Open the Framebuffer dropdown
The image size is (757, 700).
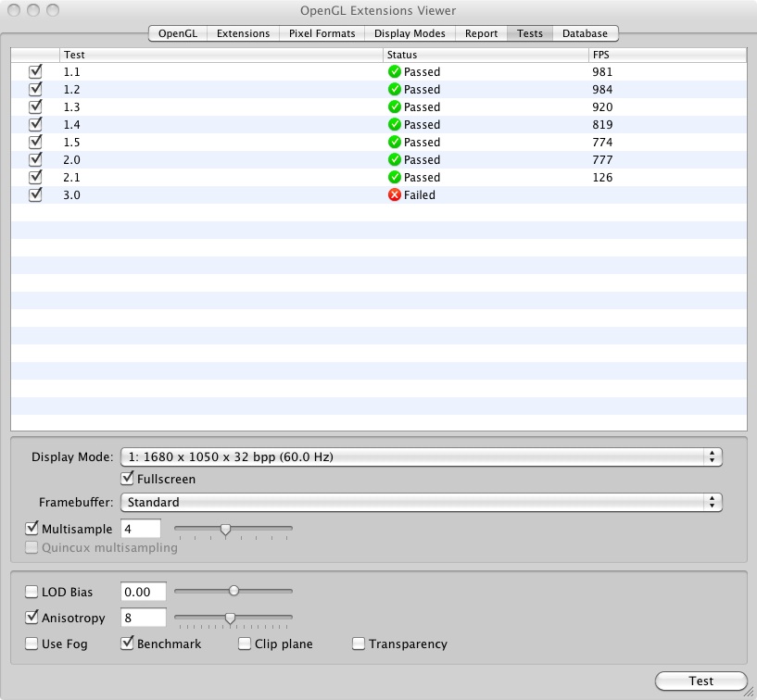coord(421,502)
